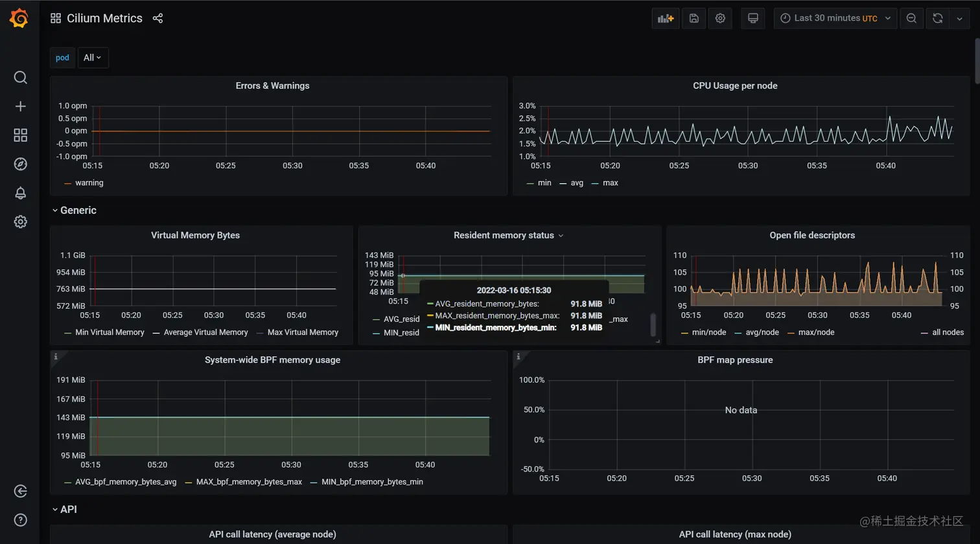Viewport: 980px width, 544px height.
Task: Toggle avg/node legend series
Action: (x=762, y=332)
